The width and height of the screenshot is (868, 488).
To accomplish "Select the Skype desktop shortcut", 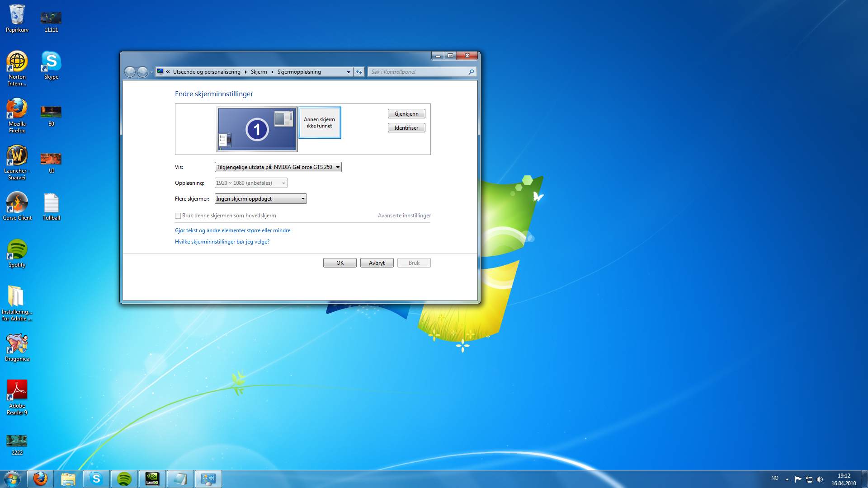I will tap(51, 65).
